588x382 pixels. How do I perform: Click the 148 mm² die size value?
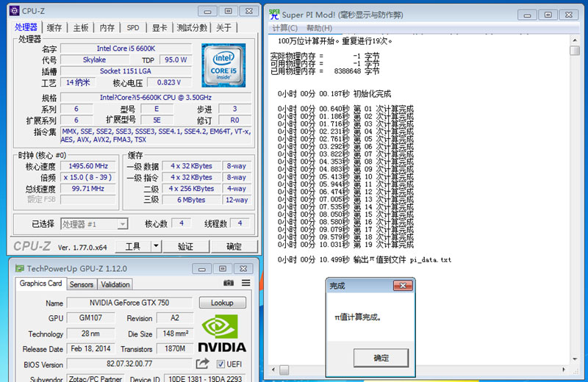[175, 334]
